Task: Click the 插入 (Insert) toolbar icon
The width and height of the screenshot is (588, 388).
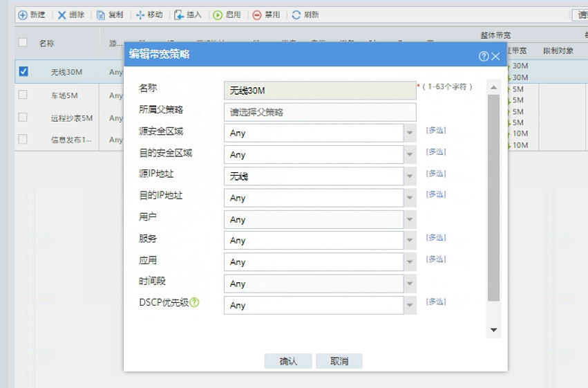Action: (179, 15)
